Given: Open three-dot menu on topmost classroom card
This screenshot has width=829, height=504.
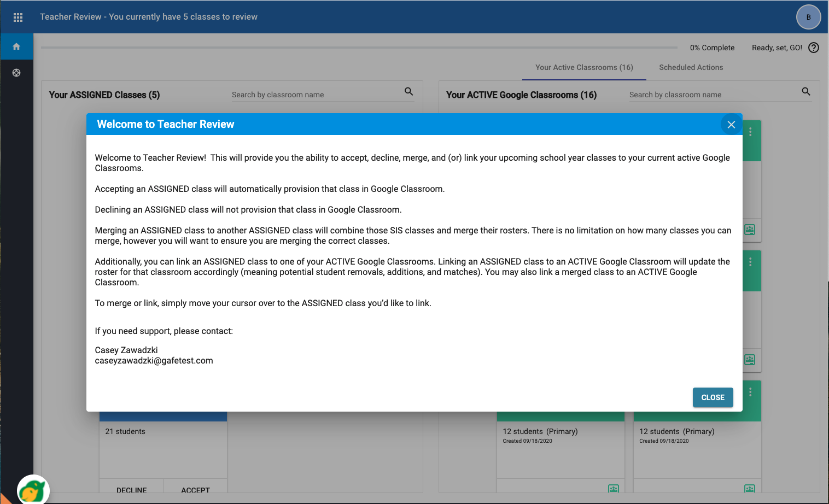Looking at the screenshot, I should 750,132.
